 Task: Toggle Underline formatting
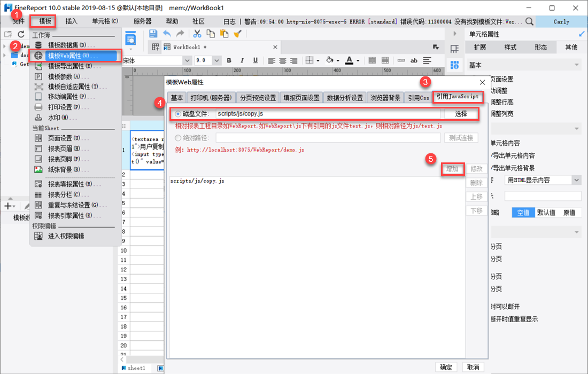[x=256, y=60]
